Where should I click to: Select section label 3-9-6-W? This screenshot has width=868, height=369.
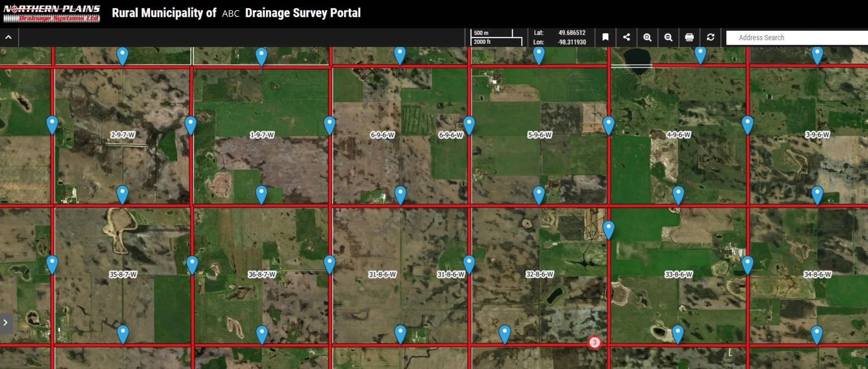[818, 135]
